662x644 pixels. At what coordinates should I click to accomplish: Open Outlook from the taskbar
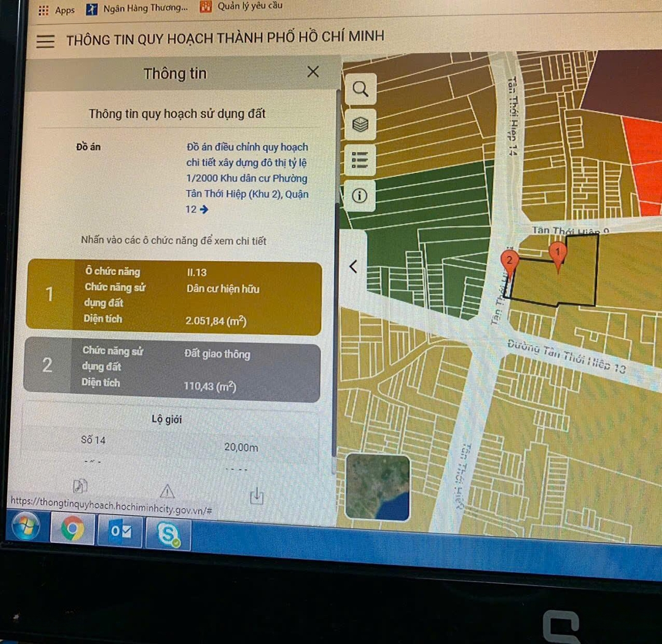[120, 531]
